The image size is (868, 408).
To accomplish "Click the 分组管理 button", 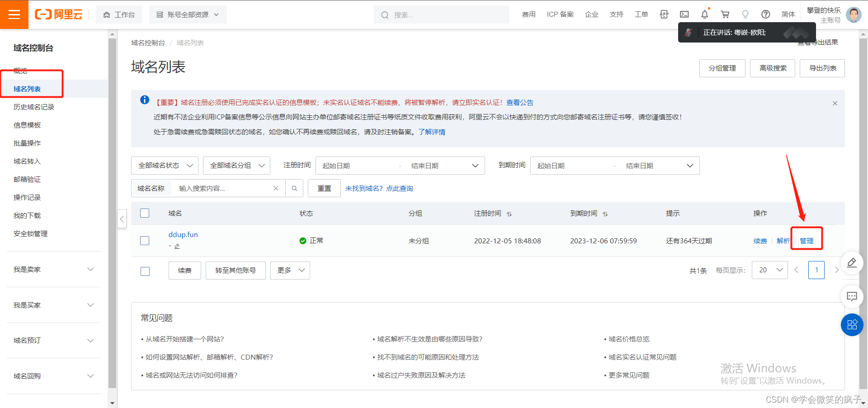I will tap(722, 68).
